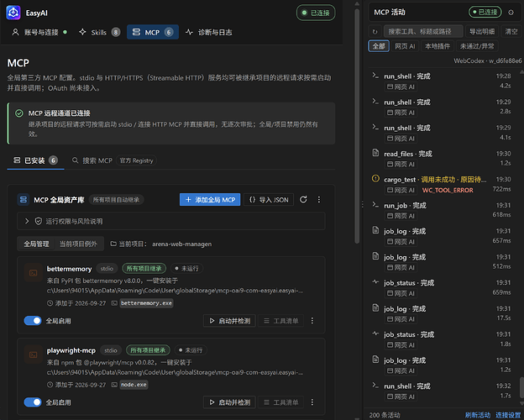This screenshot has height=420, width=524.
Task: Click the bettermemory server icon
Action: pos(33,273)
